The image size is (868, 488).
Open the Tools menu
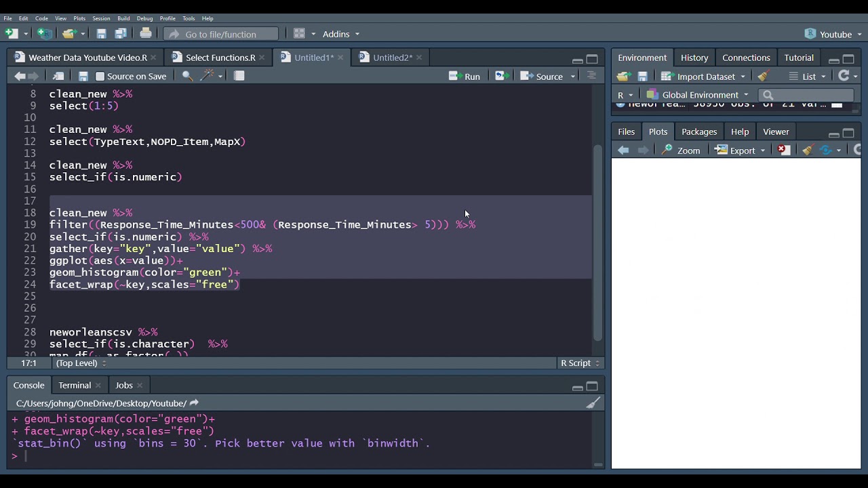coord(189,18)
